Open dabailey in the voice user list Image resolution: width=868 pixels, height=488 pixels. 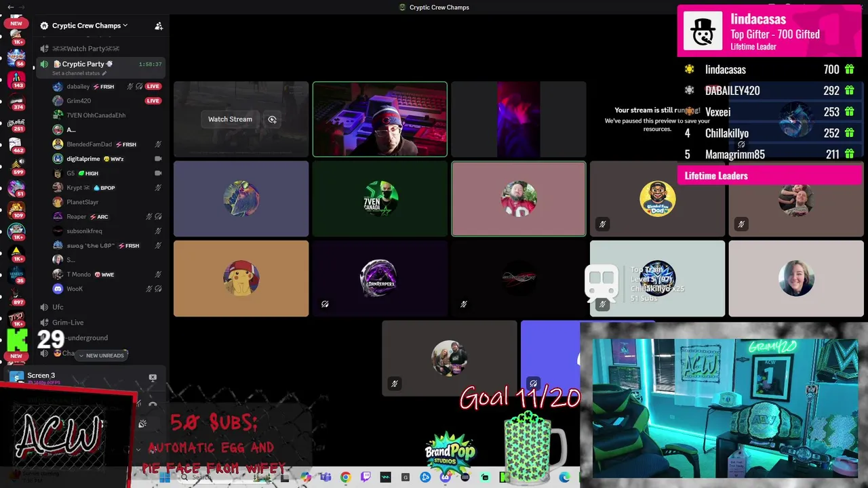tap(78, 87)
